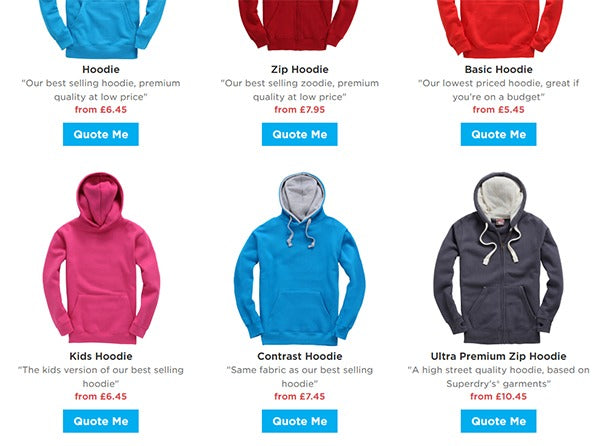Viewport: 600px width, 446px height.
Task: Click the from £5.45 price text
Action: click(499, 109)
